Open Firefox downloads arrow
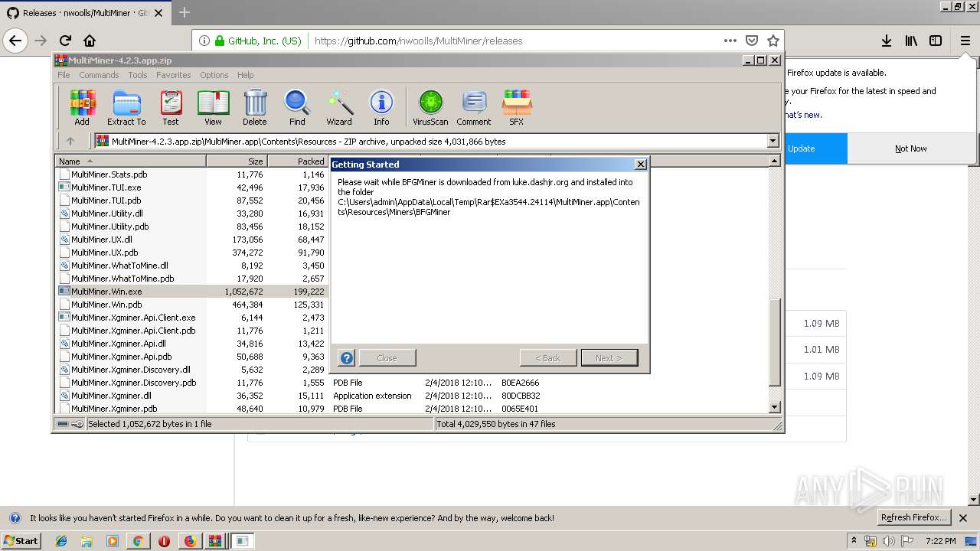The image size is (980, 551). tap(886, 41)
